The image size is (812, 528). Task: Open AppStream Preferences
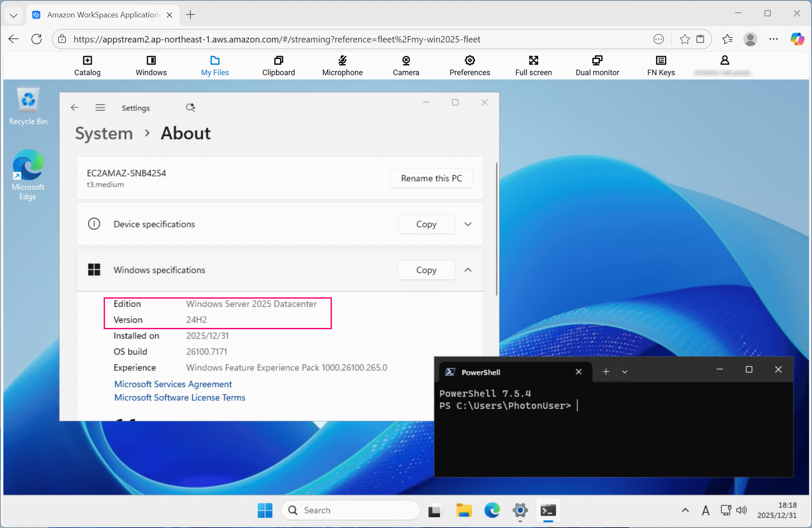pyautogui.click(x=470, y=65)
